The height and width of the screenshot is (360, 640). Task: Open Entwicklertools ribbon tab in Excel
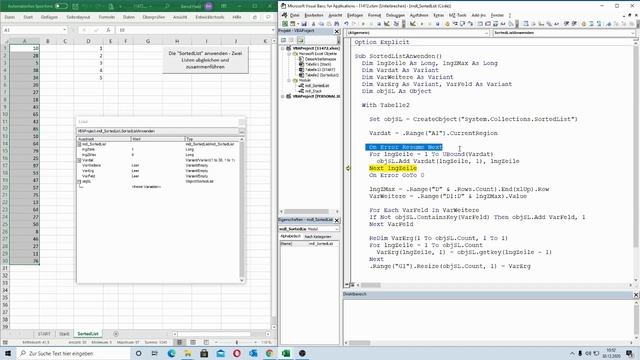point(210,17)
